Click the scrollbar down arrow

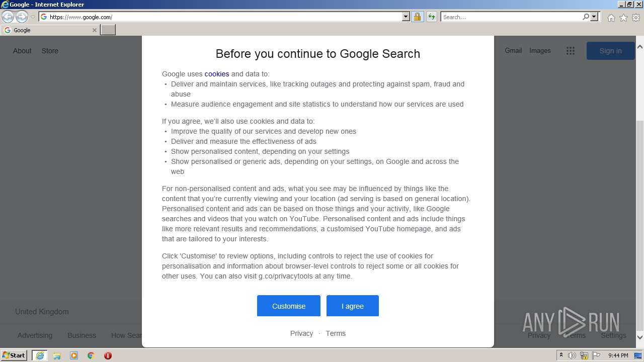click(x=640, y=337)
